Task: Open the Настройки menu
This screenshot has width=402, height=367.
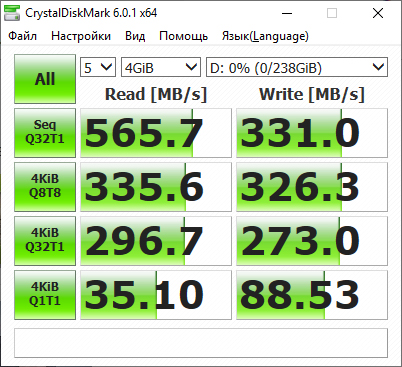Action: [81, 36]
